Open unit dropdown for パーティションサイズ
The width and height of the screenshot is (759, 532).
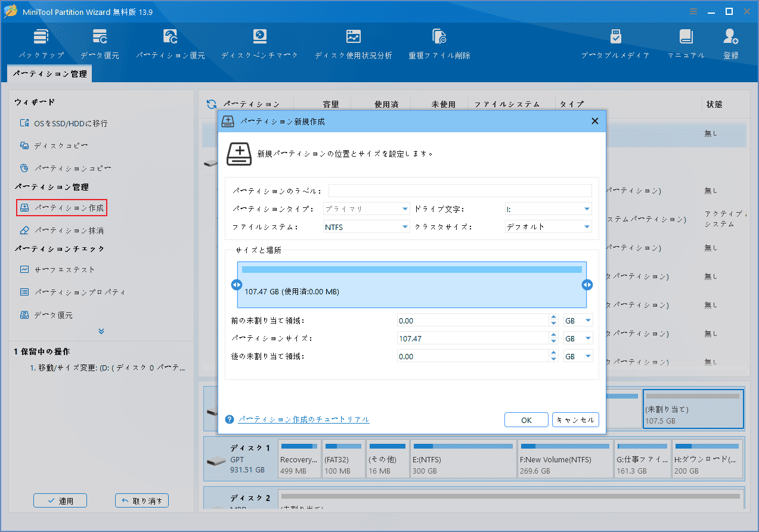pyautogui.click(x=578, y=338)
